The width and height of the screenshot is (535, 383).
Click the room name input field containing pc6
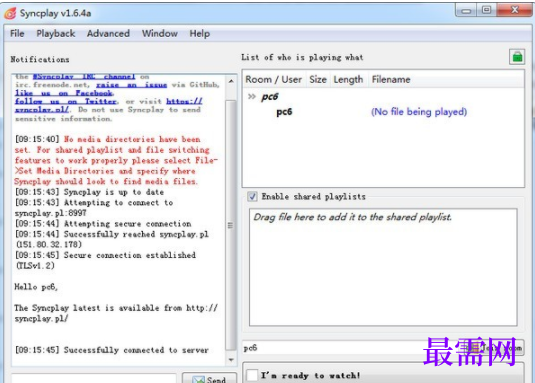click(353, 348)
